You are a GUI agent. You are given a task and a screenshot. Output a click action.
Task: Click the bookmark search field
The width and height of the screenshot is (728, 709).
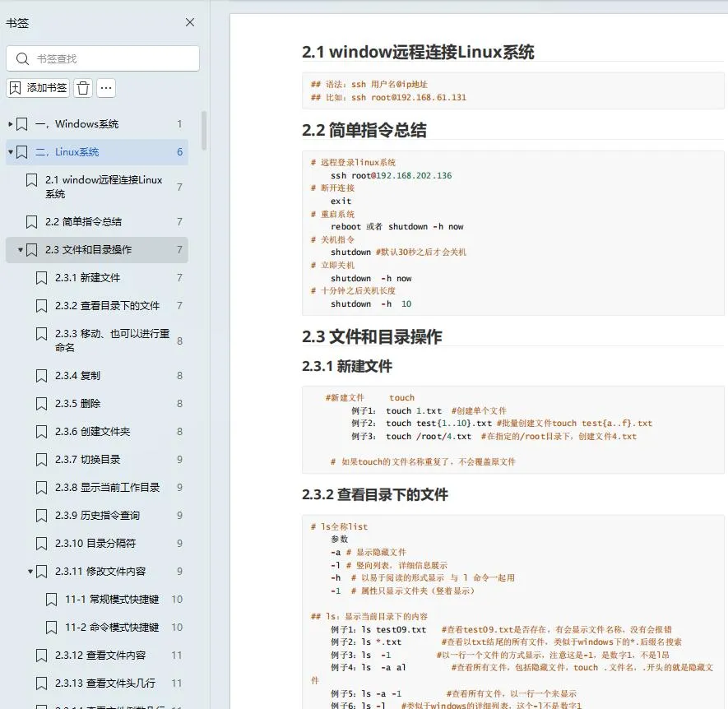pos(103,58)
